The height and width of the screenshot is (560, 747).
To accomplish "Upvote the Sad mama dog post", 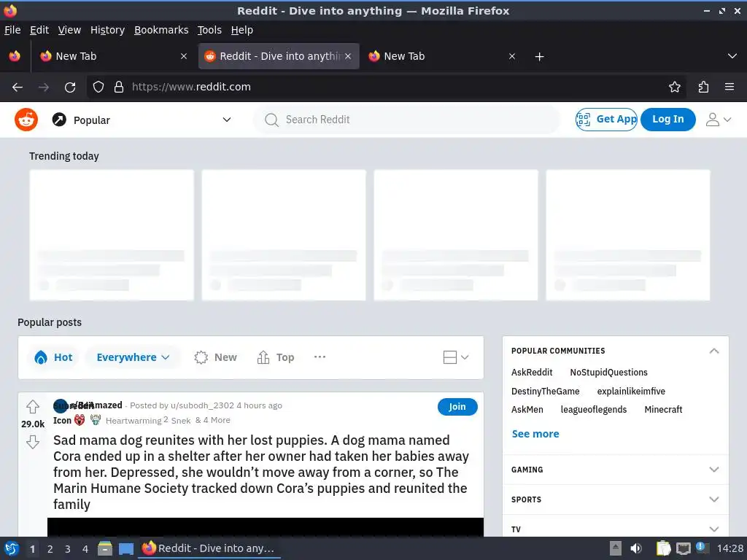I will [33, 407].
